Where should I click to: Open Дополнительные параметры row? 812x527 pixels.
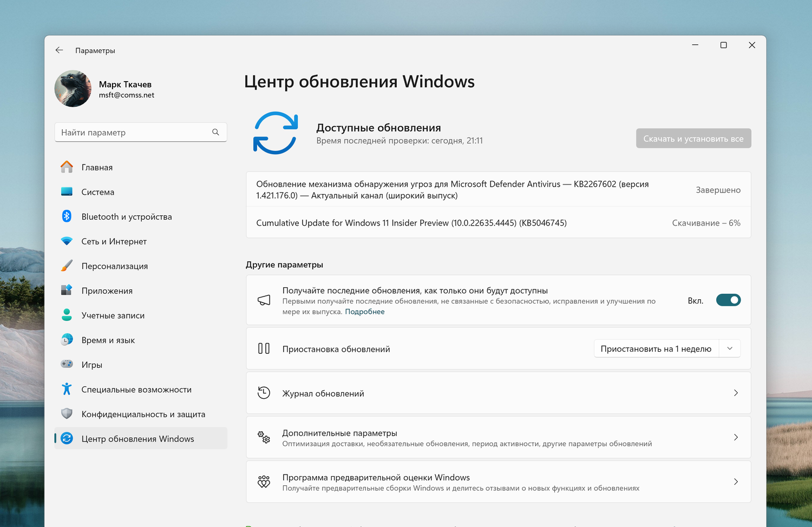(499, 437)
